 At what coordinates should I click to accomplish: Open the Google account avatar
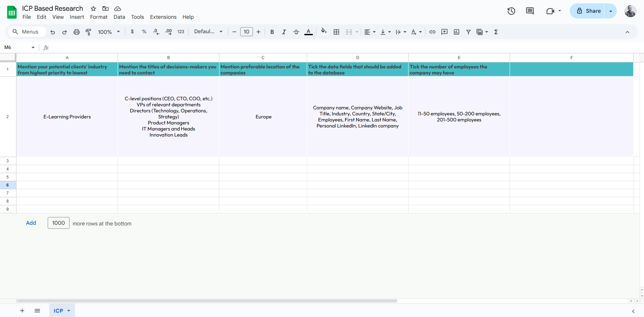(630, 11)
